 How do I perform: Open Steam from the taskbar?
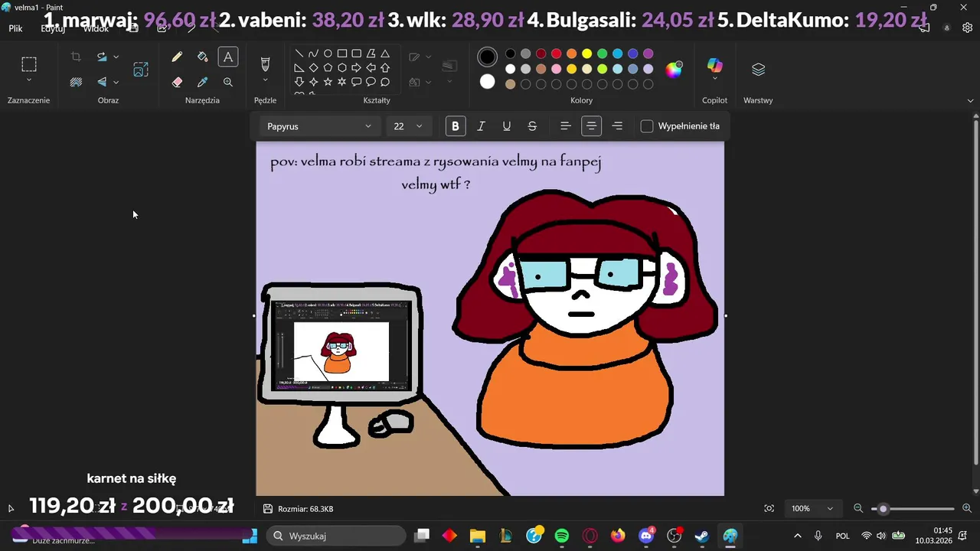(702, 536)
